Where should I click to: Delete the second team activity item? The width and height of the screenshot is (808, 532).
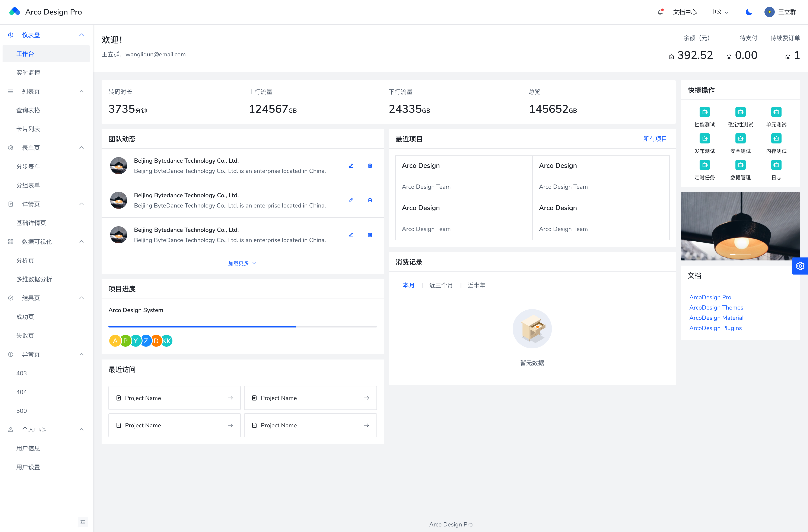[x=370, y=200]
